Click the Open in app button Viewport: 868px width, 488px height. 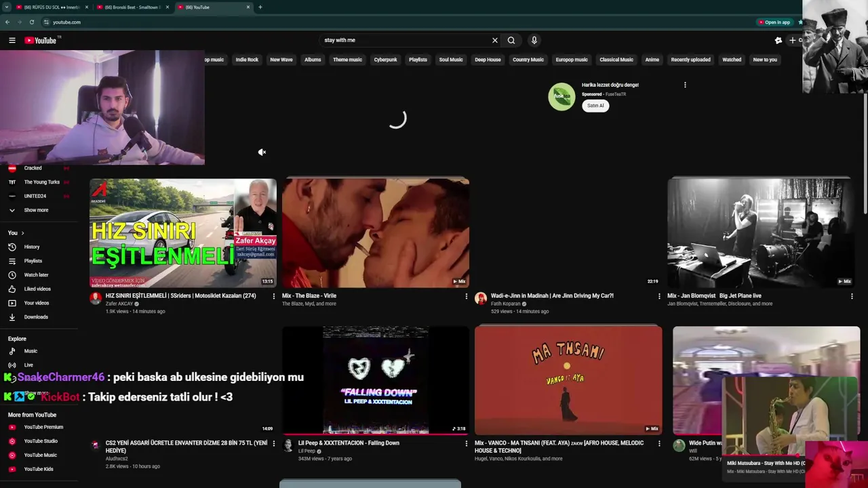click(x=774, y=22)
